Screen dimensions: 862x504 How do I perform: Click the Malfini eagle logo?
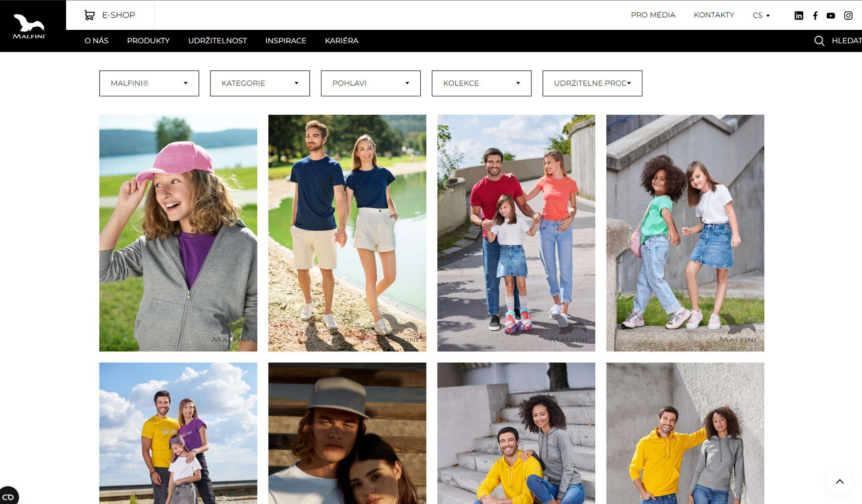pyautogui.click(x=29, y=26)
